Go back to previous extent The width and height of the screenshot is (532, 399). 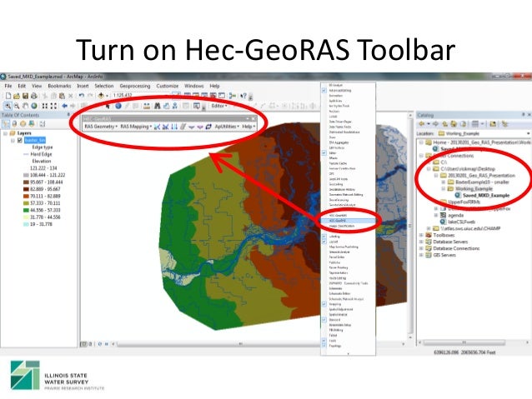(x=64, y=106)
